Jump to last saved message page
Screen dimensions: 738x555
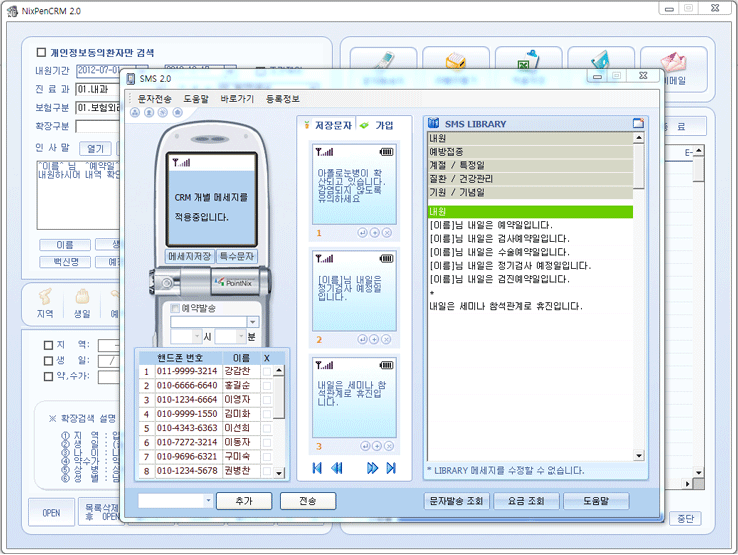tap(391, 468)
